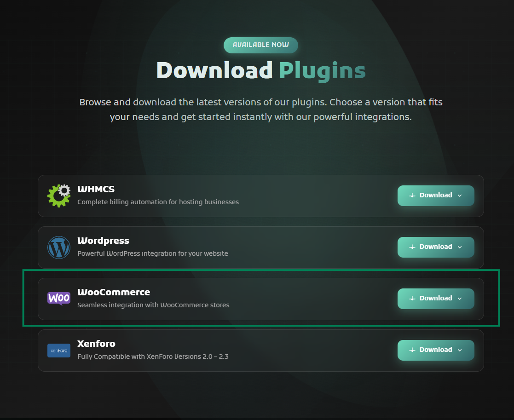Click the WHMCS gear logo icon

pos(59,196)
